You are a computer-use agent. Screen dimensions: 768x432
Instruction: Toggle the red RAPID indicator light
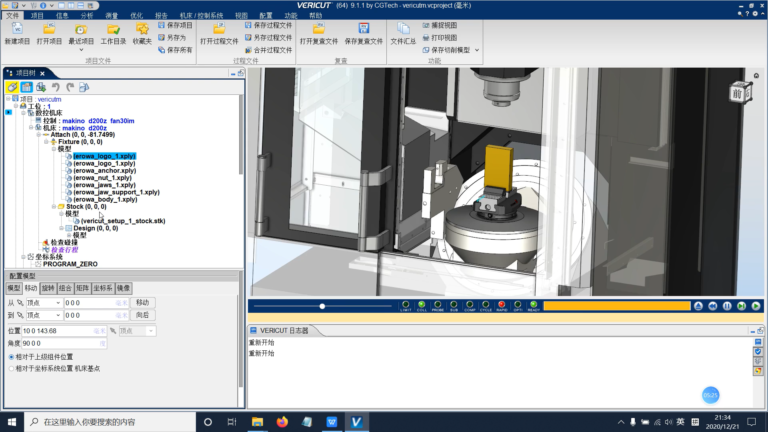tap(502, 306)
